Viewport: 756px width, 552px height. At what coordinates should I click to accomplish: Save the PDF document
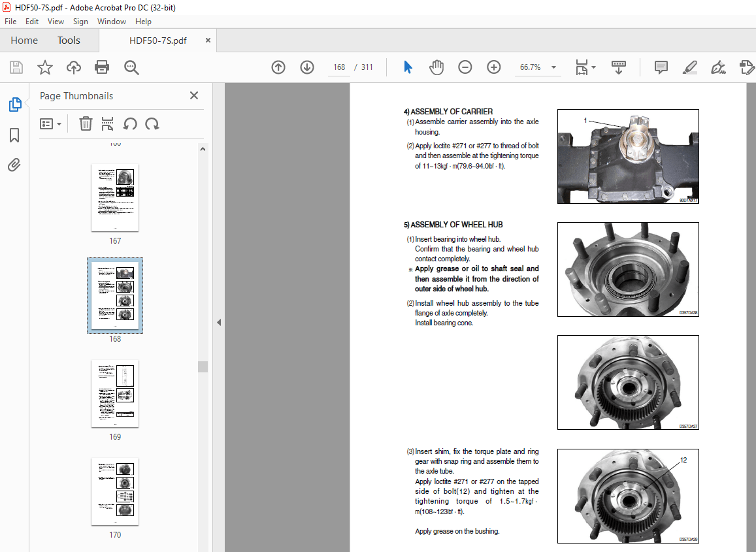point(16,67)
